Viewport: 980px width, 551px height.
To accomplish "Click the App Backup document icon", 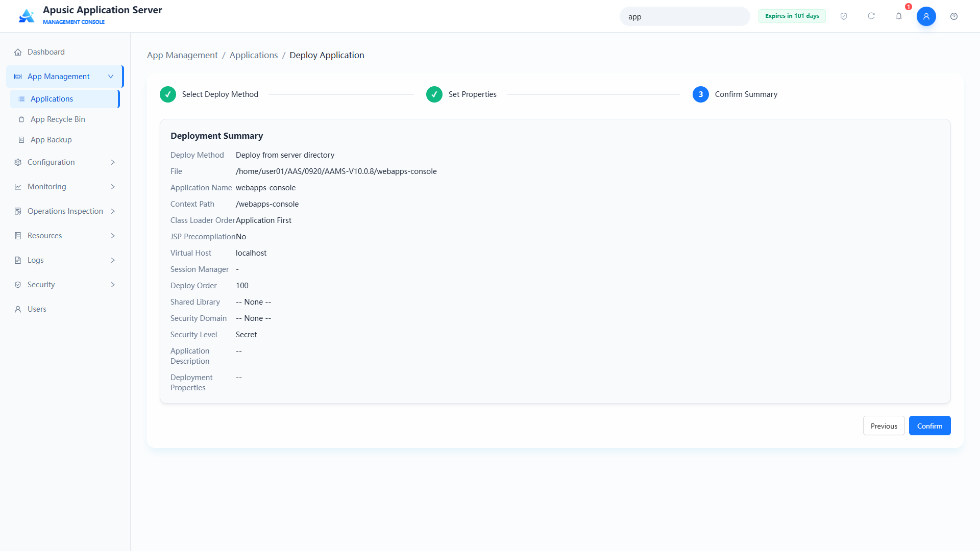I will tap(21, 140).
